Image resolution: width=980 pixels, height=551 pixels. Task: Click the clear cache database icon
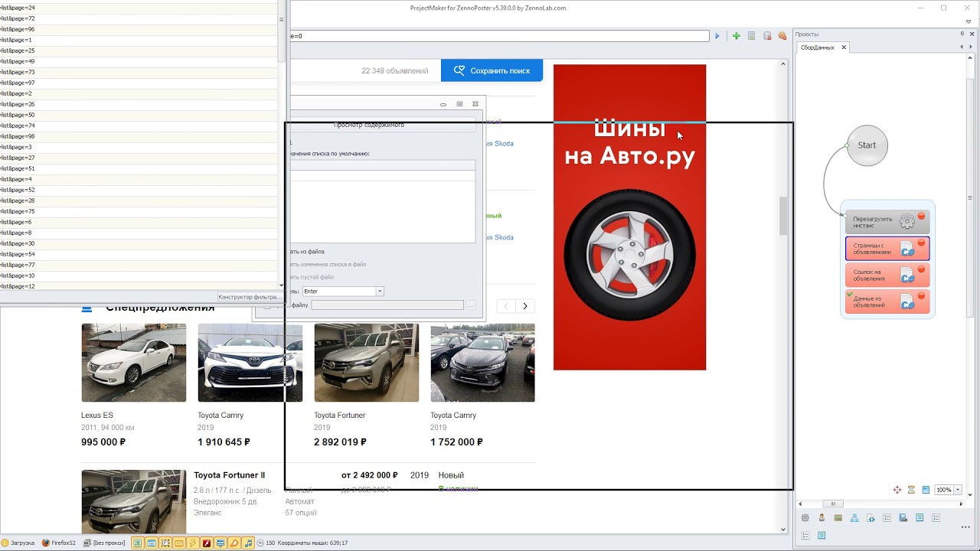tap(767, 36)
